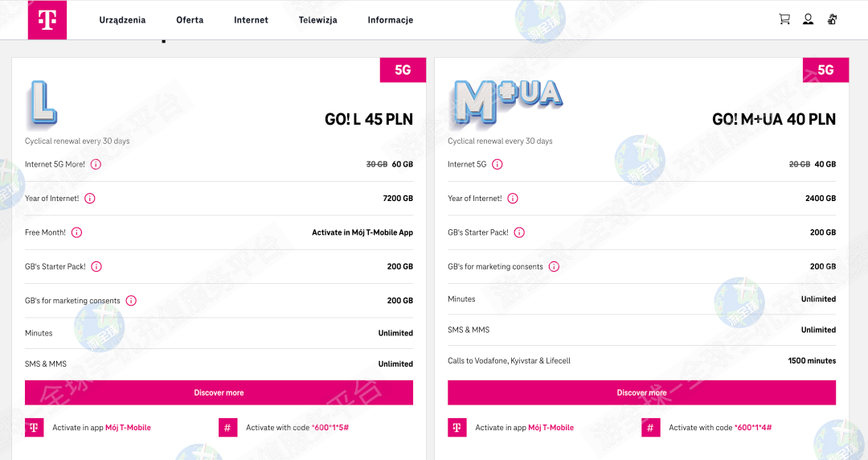The height and width of the screenshot is (460, 868).
Task: Show info for M+UA GB's Starter Pack!
Action: click(x=519, y=232)
